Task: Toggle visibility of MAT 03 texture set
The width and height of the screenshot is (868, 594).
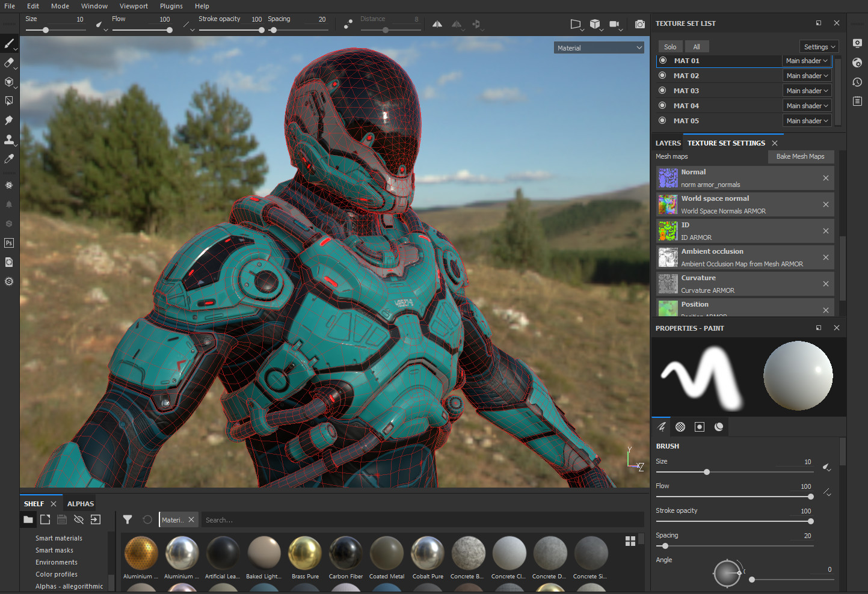Action: tap(663, 90)
